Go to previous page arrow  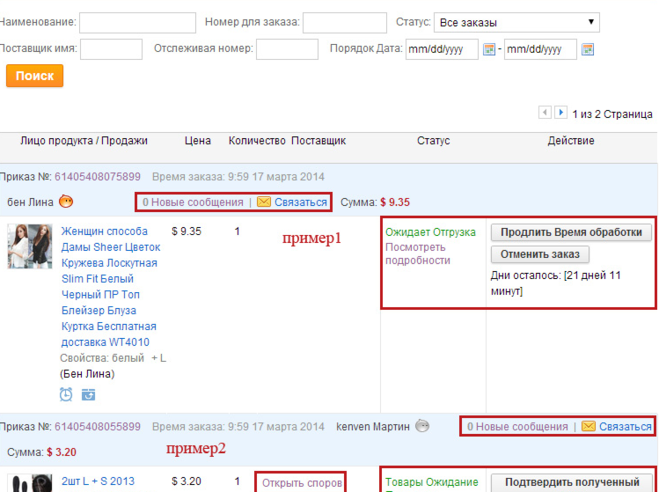[545, 113]
